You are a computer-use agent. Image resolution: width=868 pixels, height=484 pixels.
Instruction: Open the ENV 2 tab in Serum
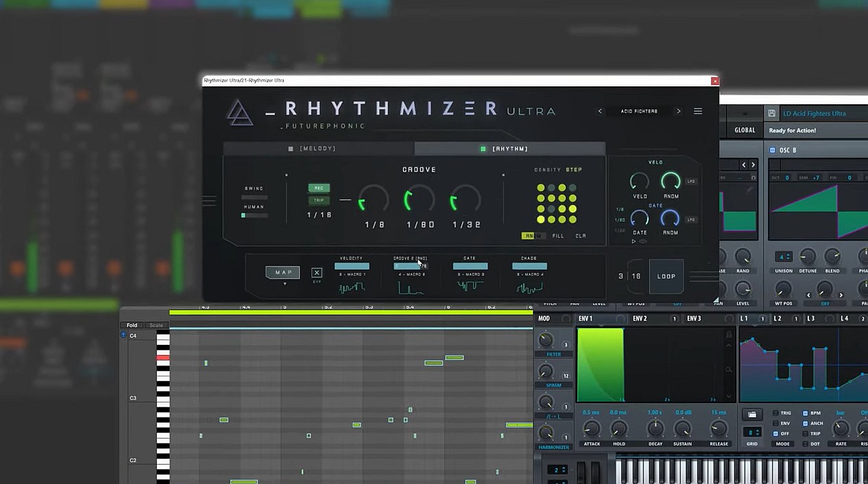click(x=640, y=319)
